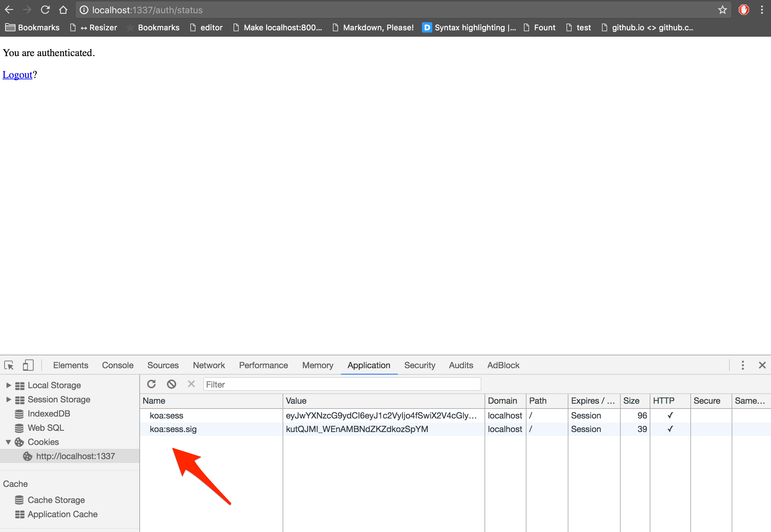Sort cookies by Size column header
Screen dimensions: 771x532
click(x=634, y=401)
